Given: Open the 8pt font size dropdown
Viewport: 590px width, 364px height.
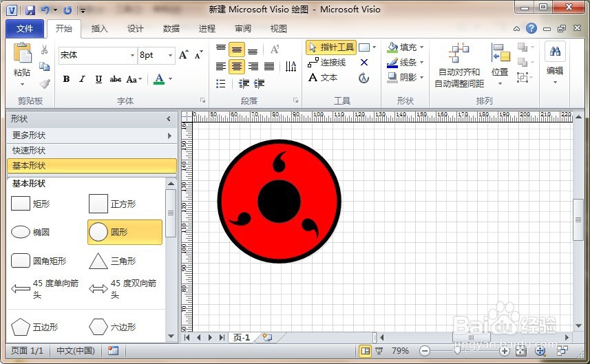Looking at the screenshot, I should pyautogui.click(x=170, y=55).
